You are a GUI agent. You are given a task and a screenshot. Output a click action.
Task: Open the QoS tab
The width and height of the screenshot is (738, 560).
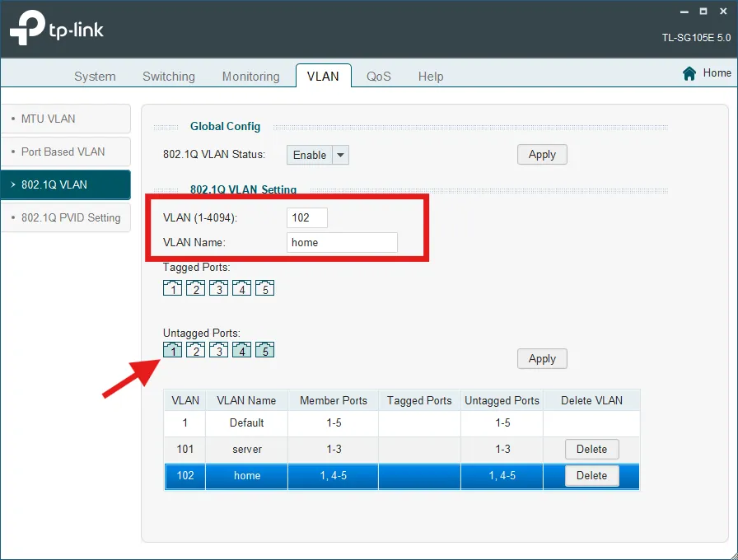pos(378,77)
